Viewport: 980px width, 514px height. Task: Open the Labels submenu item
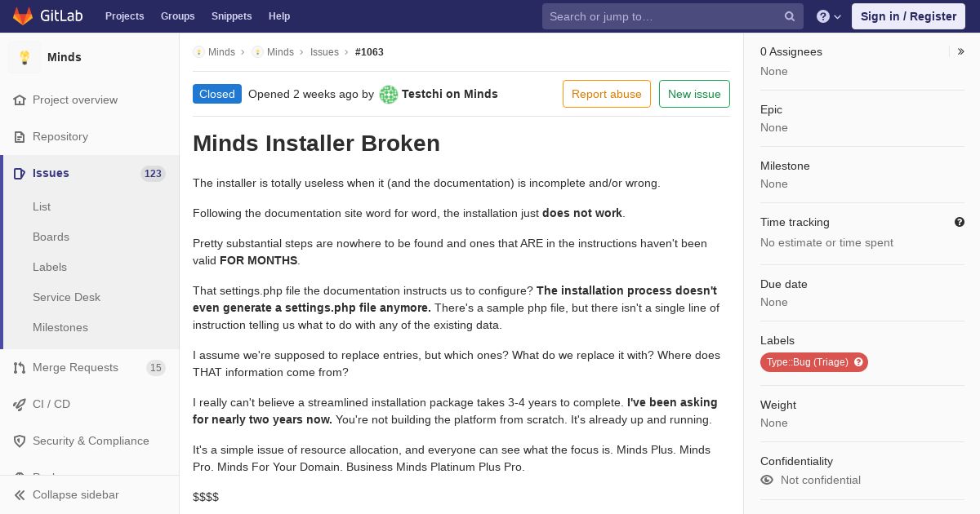pyautogui.click(x=50, y=267)
